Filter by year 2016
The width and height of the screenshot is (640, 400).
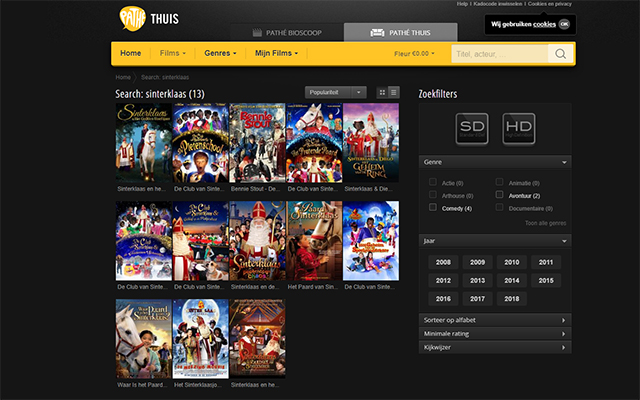[x=443, y=299]
